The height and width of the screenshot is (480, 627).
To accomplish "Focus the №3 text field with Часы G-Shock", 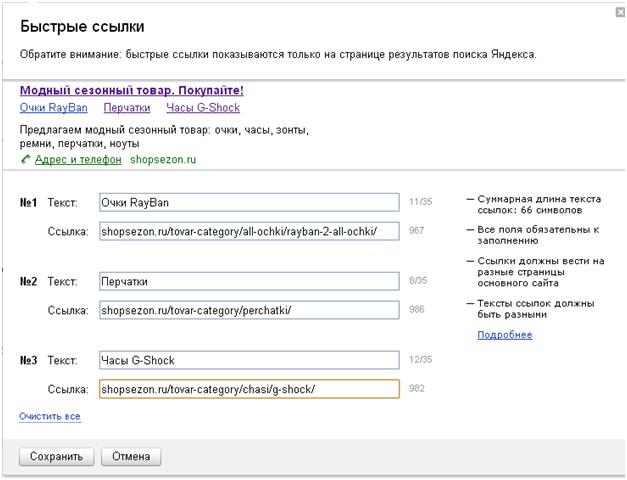I will pyautogui.click(x=249, y=360).
